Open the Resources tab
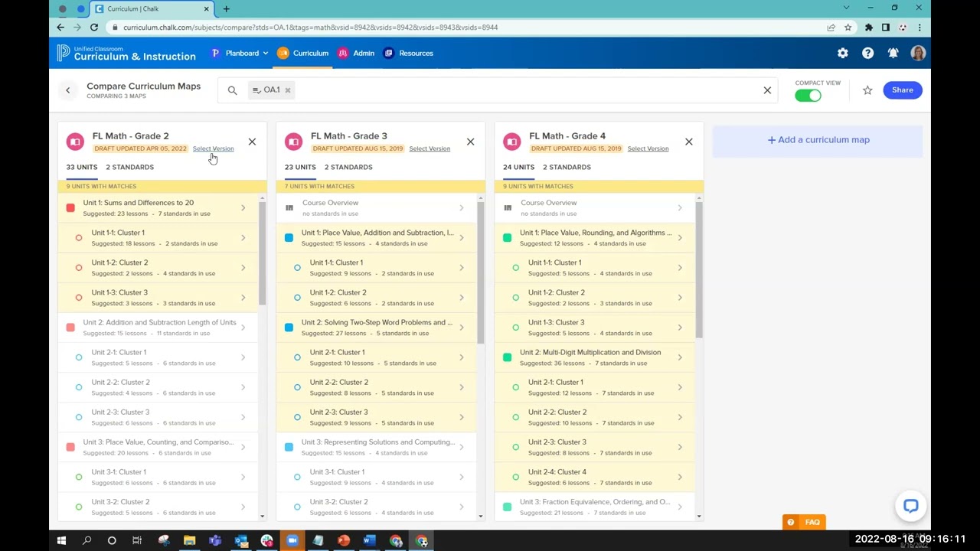 (x=409, y=53)
